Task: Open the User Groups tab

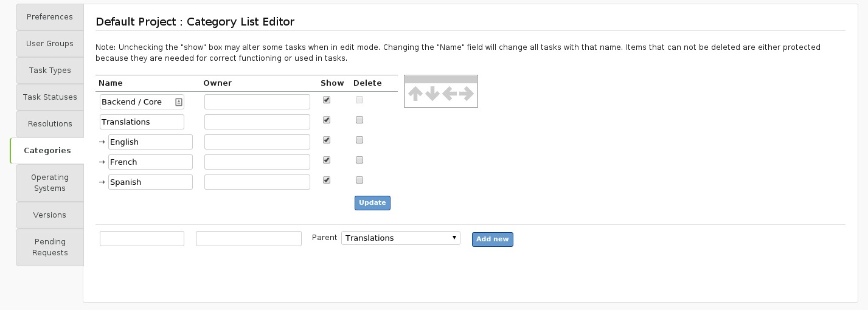Action: coord(50,44)
